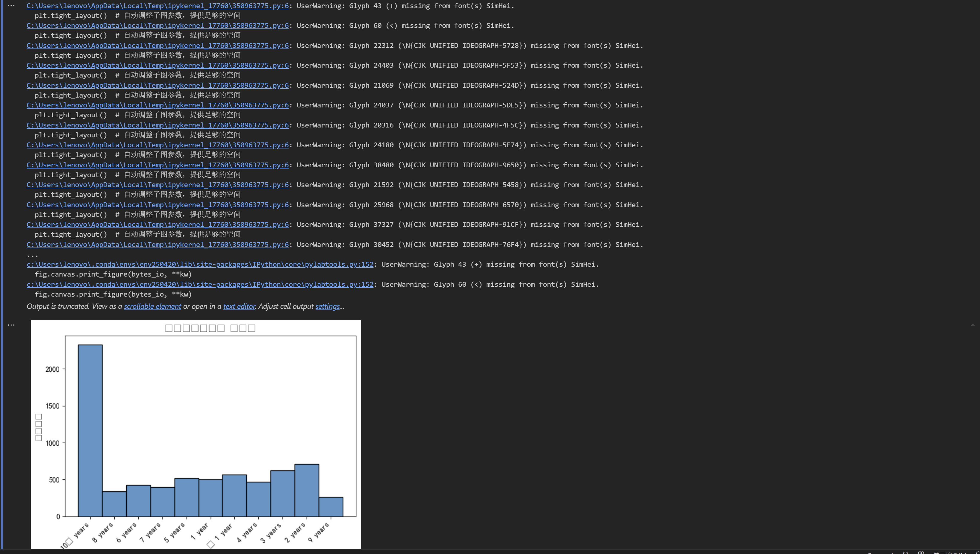Click file link in Glyph 24180 warning

tap(157, 145)
